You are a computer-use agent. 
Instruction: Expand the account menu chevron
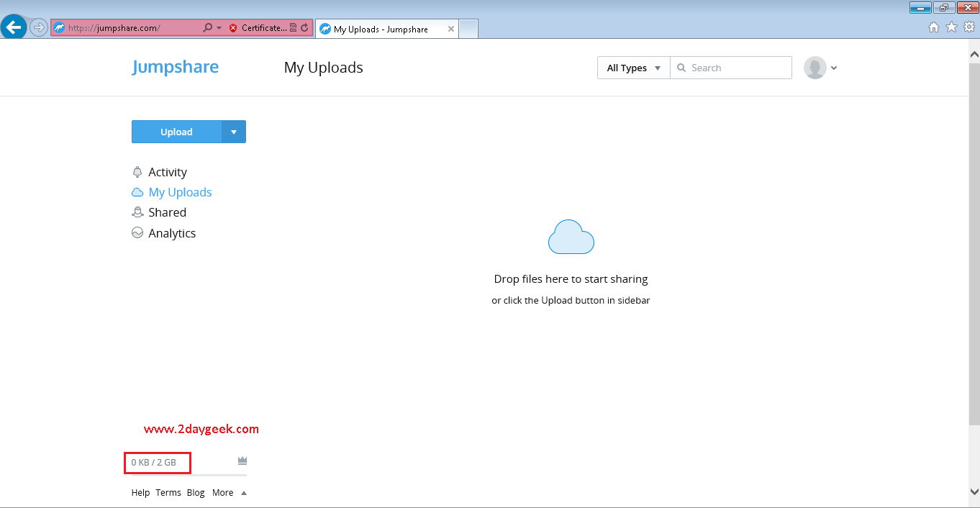coord(834,68)
